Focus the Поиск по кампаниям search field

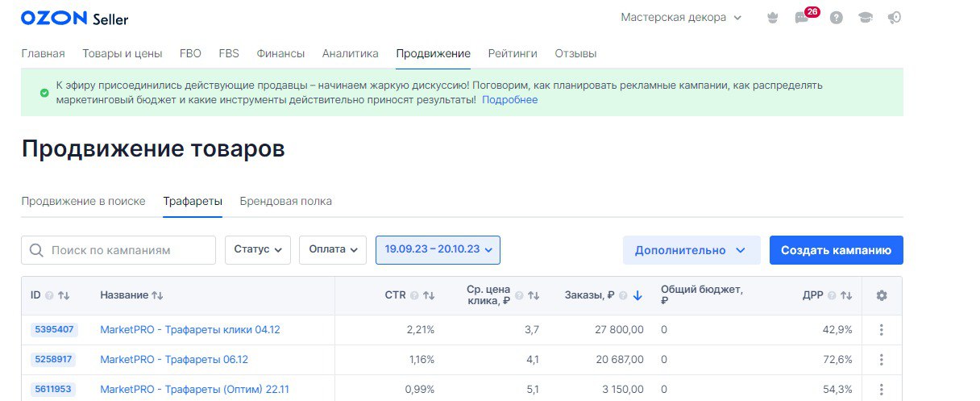pos(118,250)
